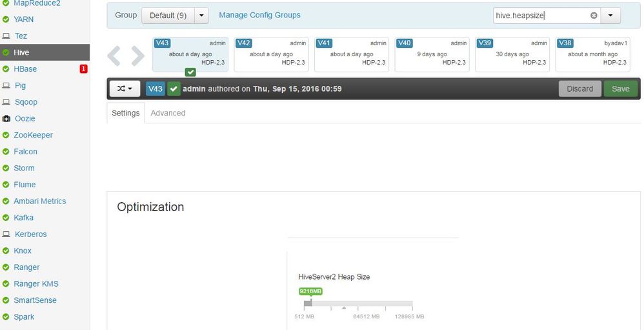644x330 pixels.
Task: Discard the configuration changes
Action: (580, 88)
